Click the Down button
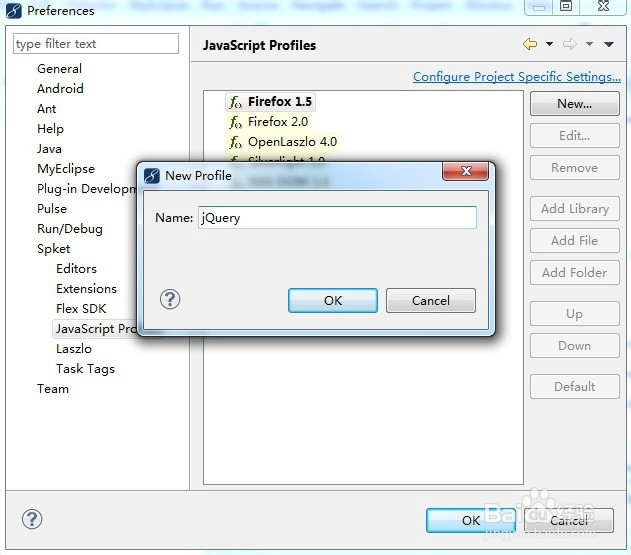Viewport: 631px width, 555px height. (x=575, y=345)
